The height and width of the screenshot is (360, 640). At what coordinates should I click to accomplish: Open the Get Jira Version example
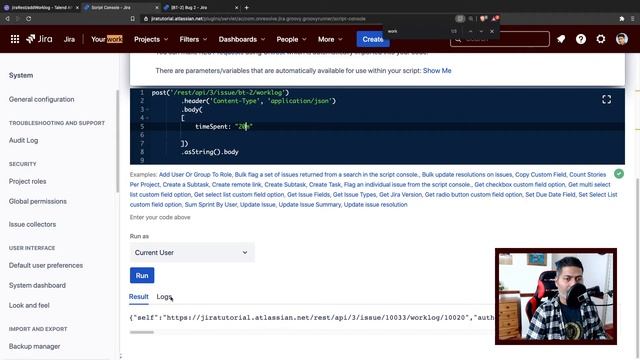[400, 195]
